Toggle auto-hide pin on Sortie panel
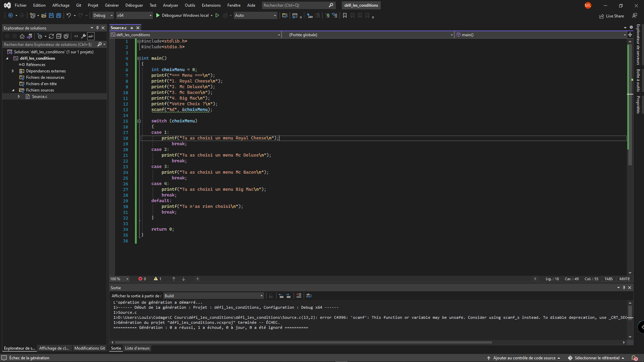The height and width of the screenshot is (362, 644). coord(624,288)
